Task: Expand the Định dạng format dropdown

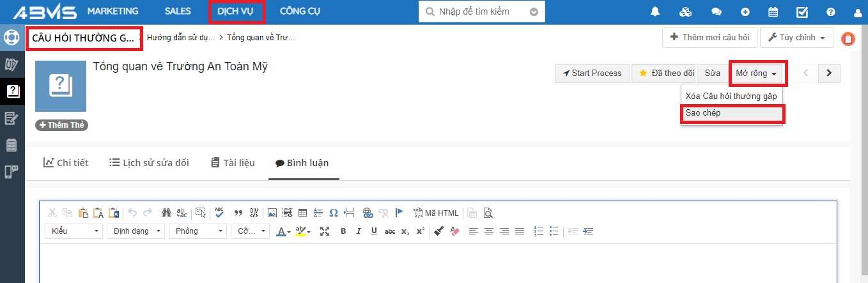Action: 135,231
